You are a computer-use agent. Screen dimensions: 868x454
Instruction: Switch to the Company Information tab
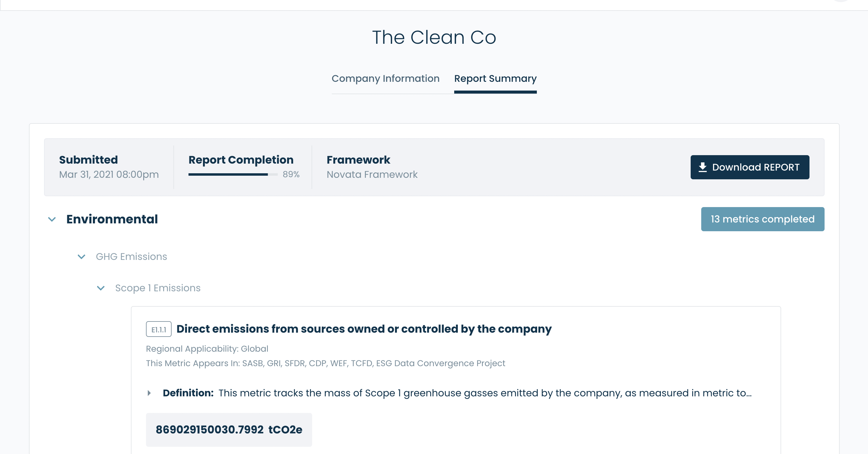tap(385, 78)
